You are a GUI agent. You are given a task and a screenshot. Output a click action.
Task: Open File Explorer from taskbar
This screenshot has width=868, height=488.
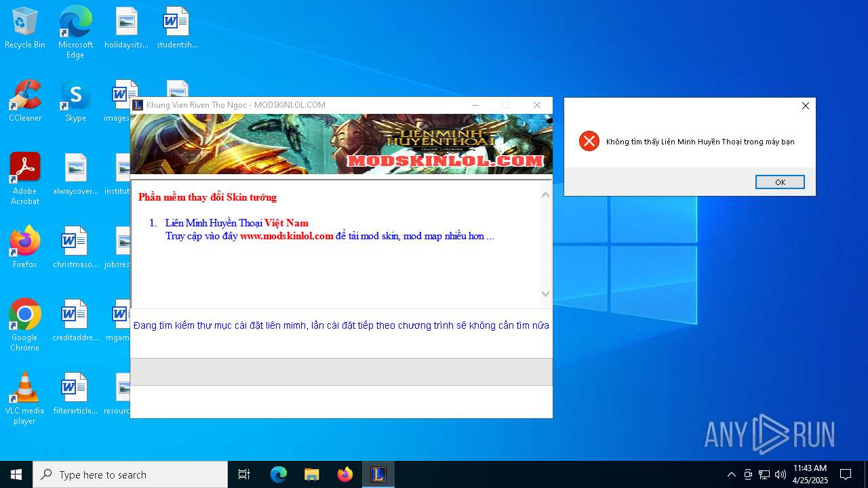pos(312,474)
